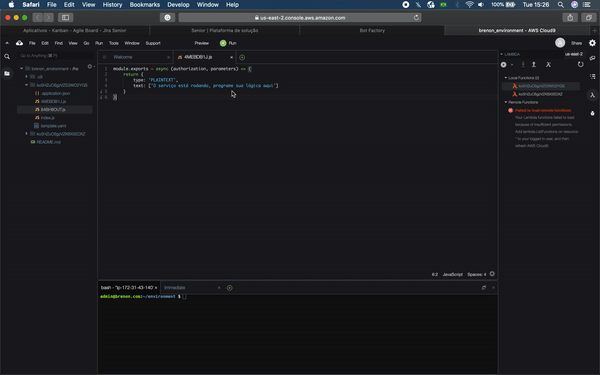600x375 pixels.
Task: Select the first local Lambda function ending Y0S
Action: 541,86
